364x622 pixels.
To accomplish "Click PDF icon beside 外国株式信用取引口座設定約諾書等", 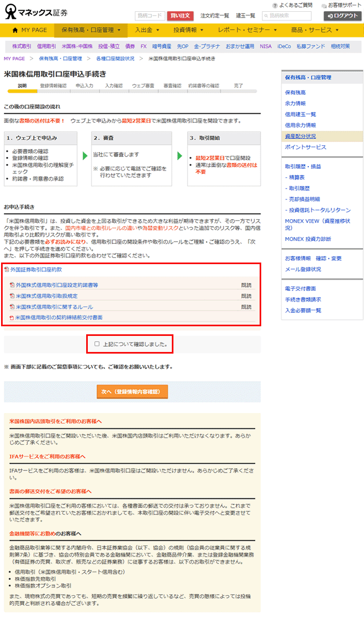I will (12, 285).
